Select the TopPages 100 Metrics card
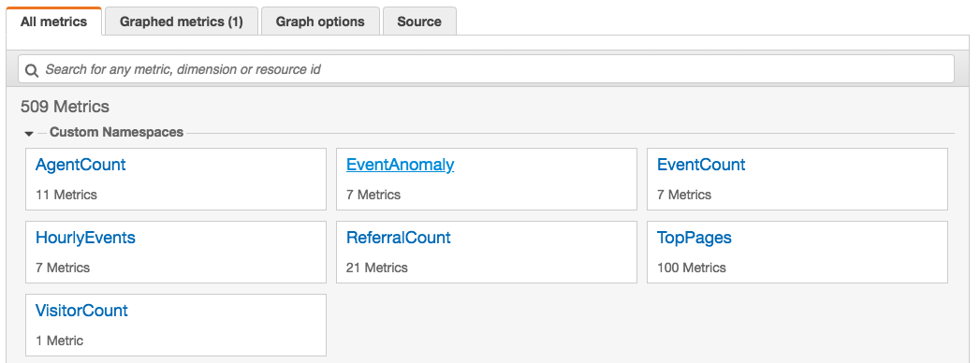The width and height of the screenshot is (980, 363). [x=797, y=252]
